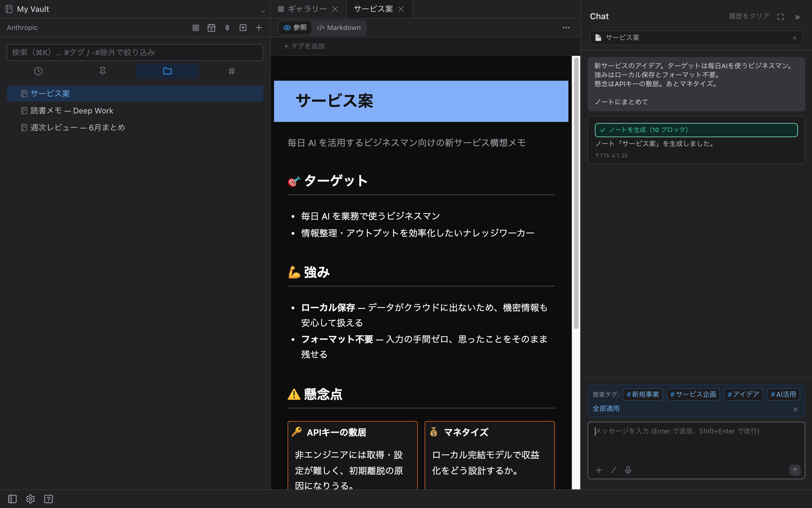Image resolution: width=812 pixels, height=508 pixels.
Task: Switch to Markdown source mode
Action: click(x=339, y=28)
